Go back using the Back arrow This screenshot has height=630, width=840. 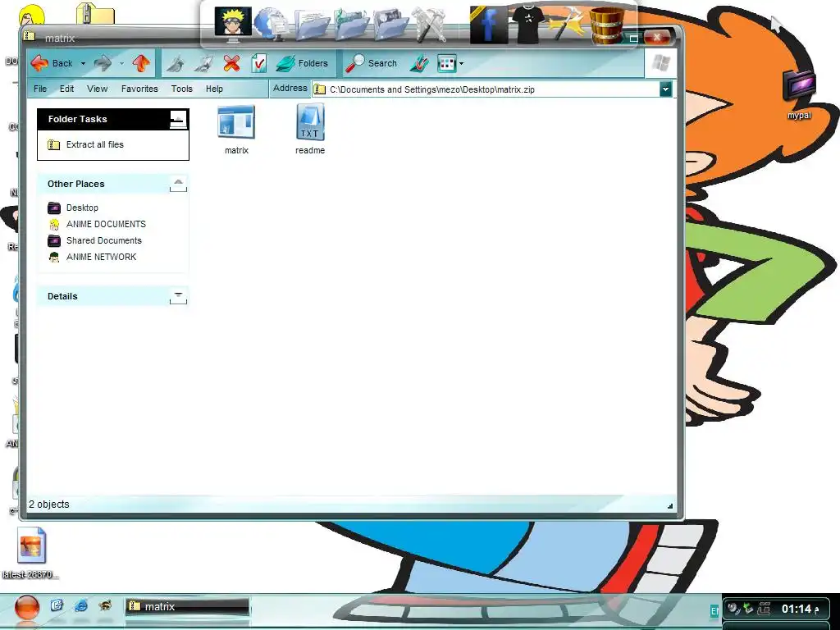tap(52, 63)
